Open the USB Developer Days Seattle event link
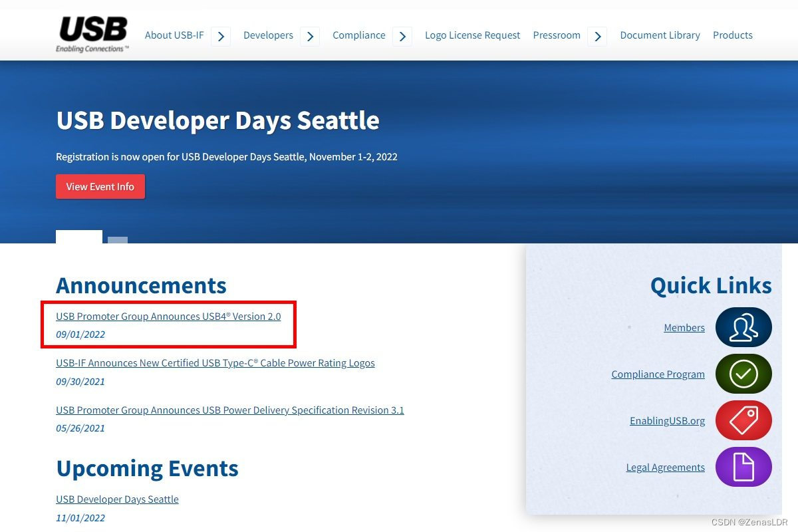The height and width of the screenshot is (532, 798). (x=117, y=499)
